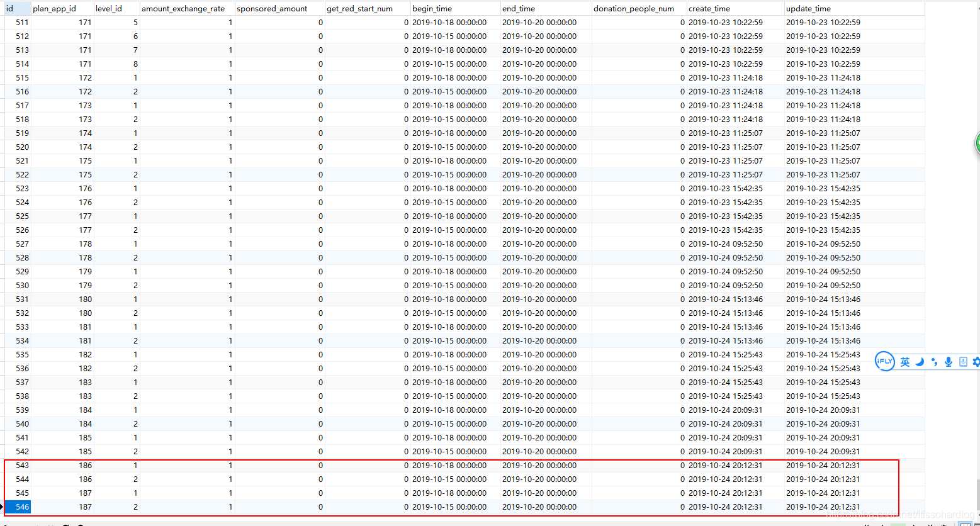The image size is (980, 526).
Task: Click begin_time cell in row 516
Action: point(455,92)
